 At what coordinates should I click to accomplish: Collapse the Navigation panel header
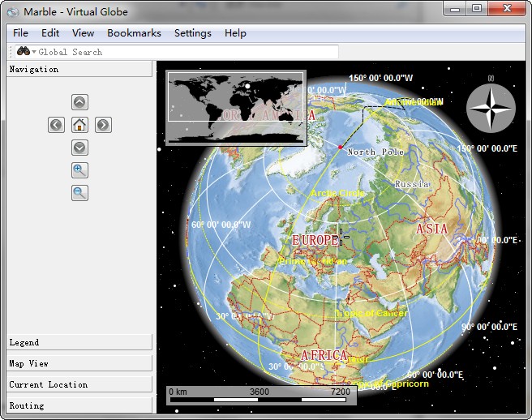click(x=79, y=70)
